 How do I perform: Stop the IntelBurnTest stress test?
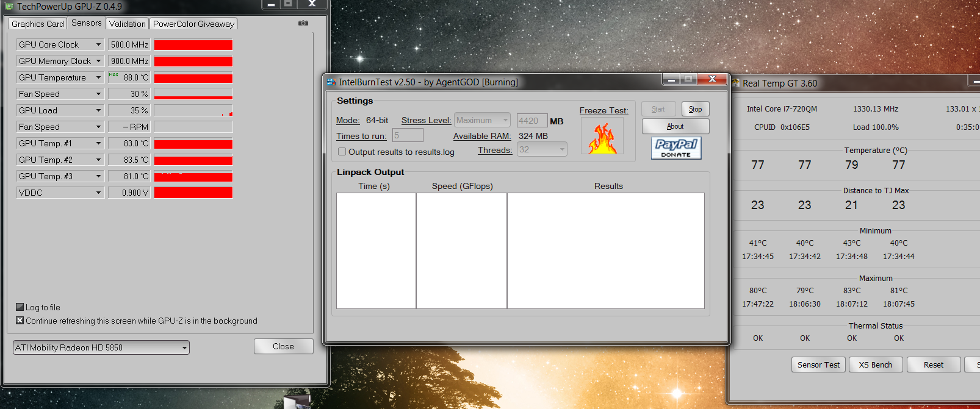tap(696, 109)
